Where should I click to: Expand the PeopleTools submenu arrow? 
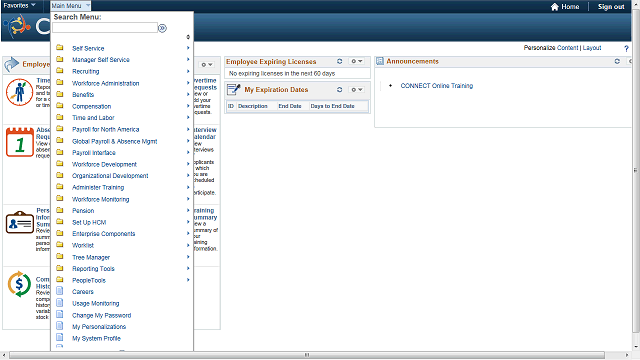click(x=188, y=280)
